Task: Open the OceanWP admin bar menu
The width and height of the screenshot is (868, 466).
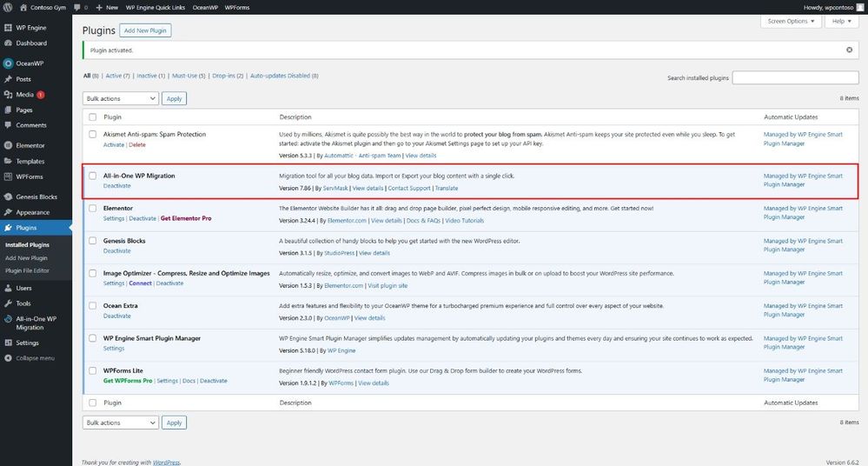Action: 205,7
